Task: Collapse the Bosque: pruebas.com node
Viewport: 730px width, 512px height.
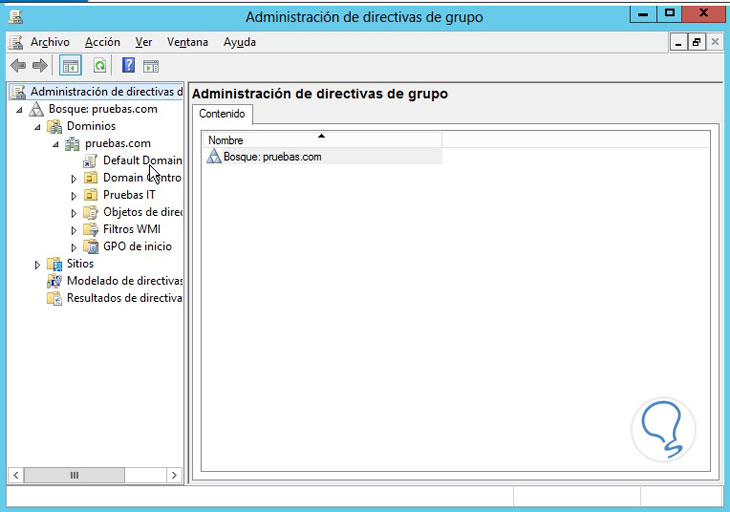Action: click(x=19, y=110)
